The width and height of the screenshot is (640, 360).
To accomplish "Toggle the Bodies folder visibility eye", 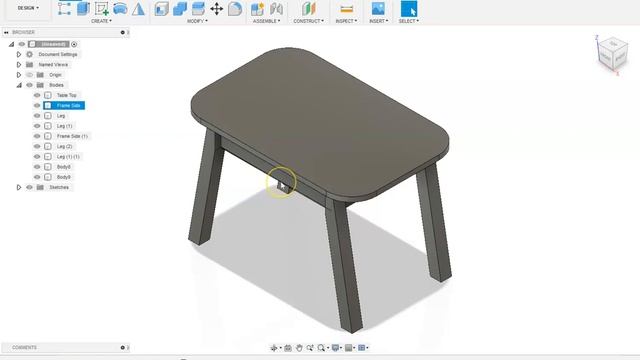I will tap(29, 85).
